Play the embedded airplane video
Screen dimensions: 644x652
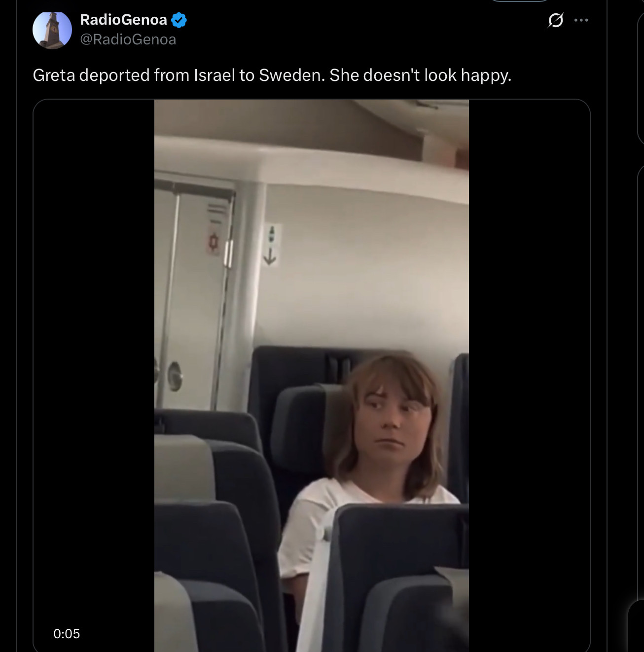(311, 375)
